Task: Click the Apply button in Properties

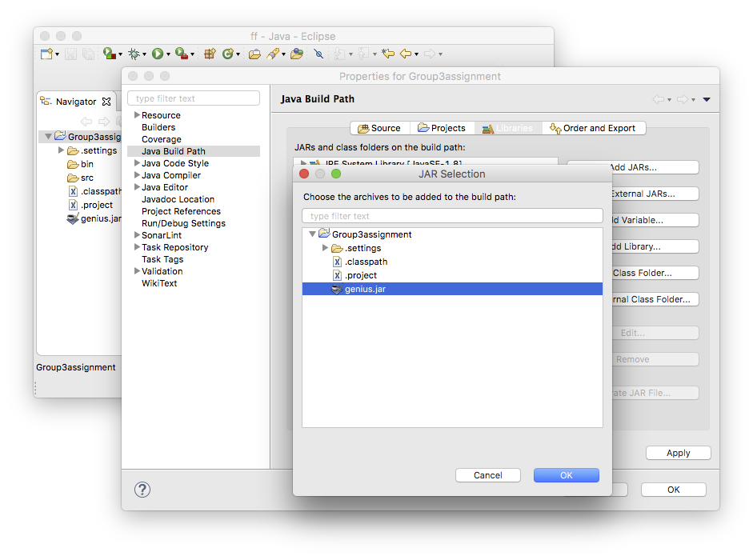Action: [x=678, y=453]
